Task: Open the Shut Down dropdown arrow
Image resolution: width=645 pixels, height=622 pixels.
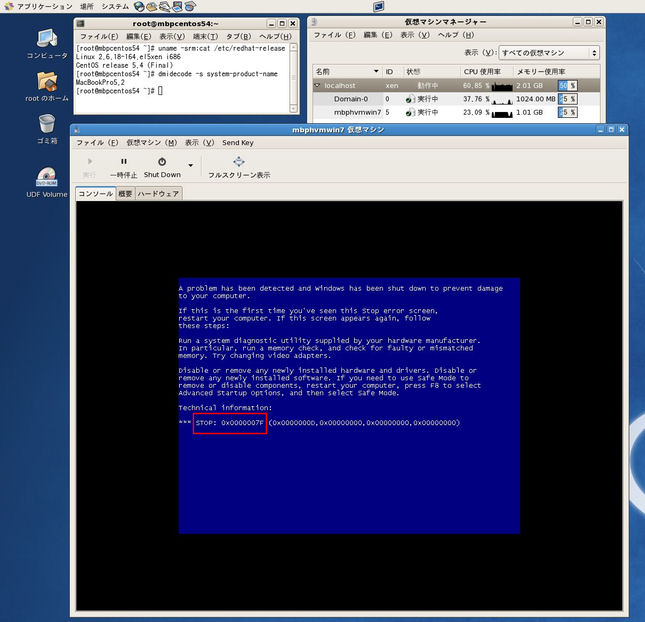Action: 190,165
